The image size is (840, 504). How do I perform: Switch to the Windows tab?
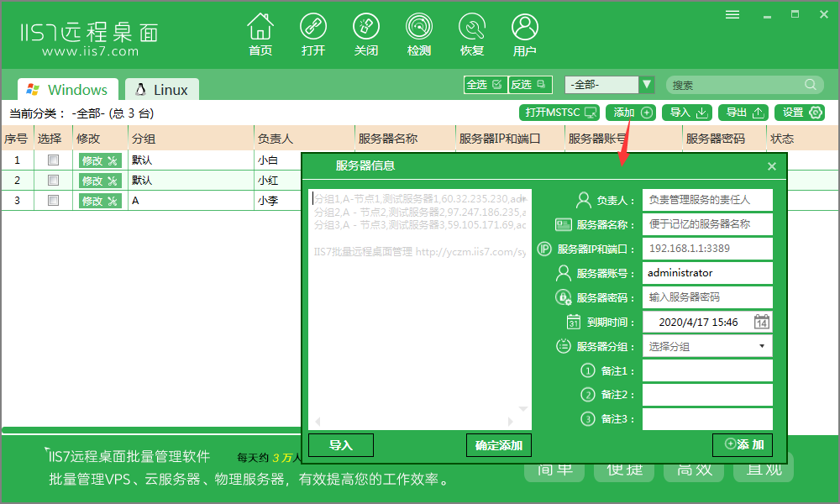click(x=67, y=89)
